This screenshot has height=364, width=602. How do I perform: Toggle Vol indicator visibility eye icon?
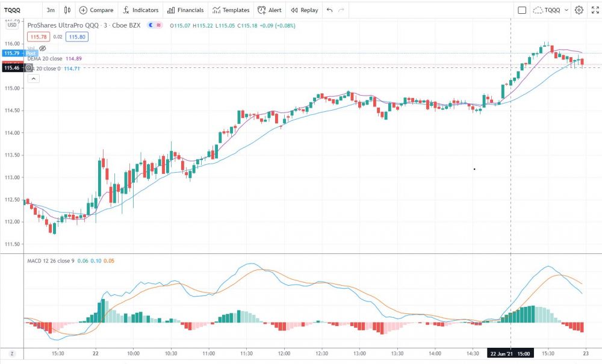43,48
